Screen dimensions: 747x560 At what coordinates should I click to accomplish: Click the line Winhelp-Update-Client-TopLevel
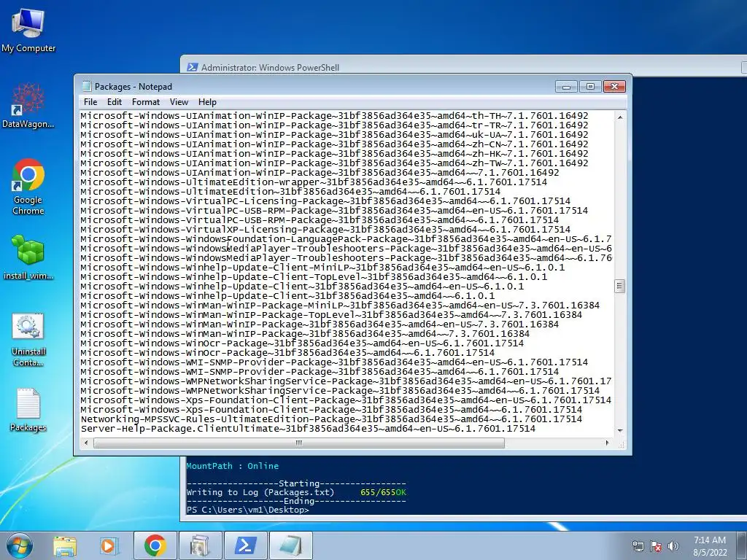314,276
